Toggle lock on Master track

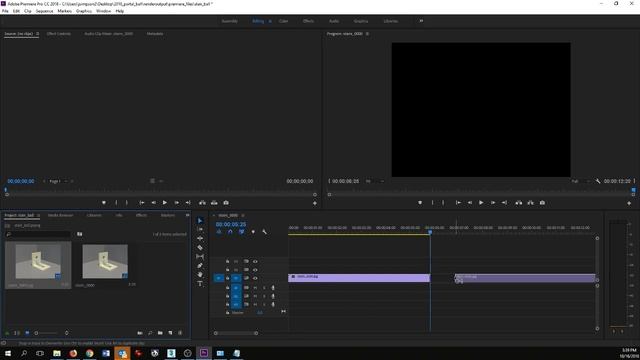pyautogui.click(x=227, y=313)
